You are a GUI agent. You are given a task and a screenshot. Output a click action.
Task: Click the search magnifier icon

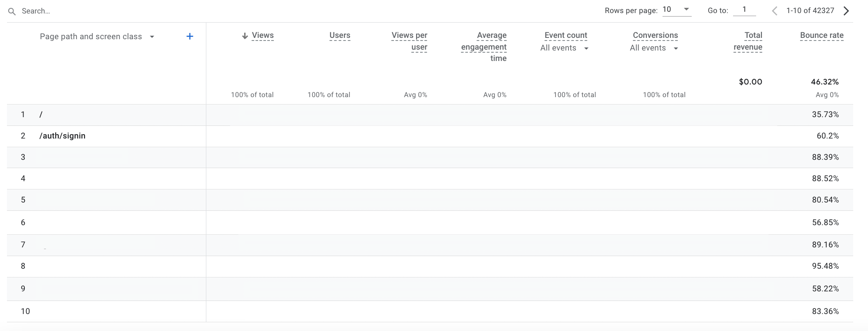12,11
